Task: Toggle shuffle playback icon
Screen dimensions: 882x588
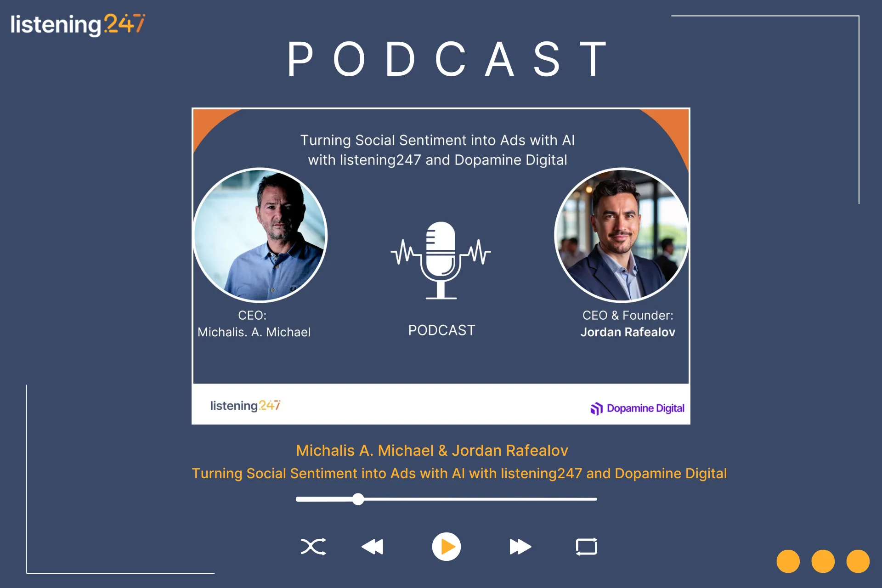Action: click(313, 547)
